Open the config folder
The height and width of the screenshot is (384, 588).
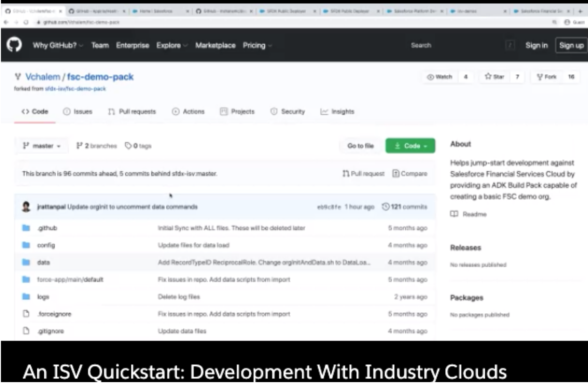tap(46, 245)
